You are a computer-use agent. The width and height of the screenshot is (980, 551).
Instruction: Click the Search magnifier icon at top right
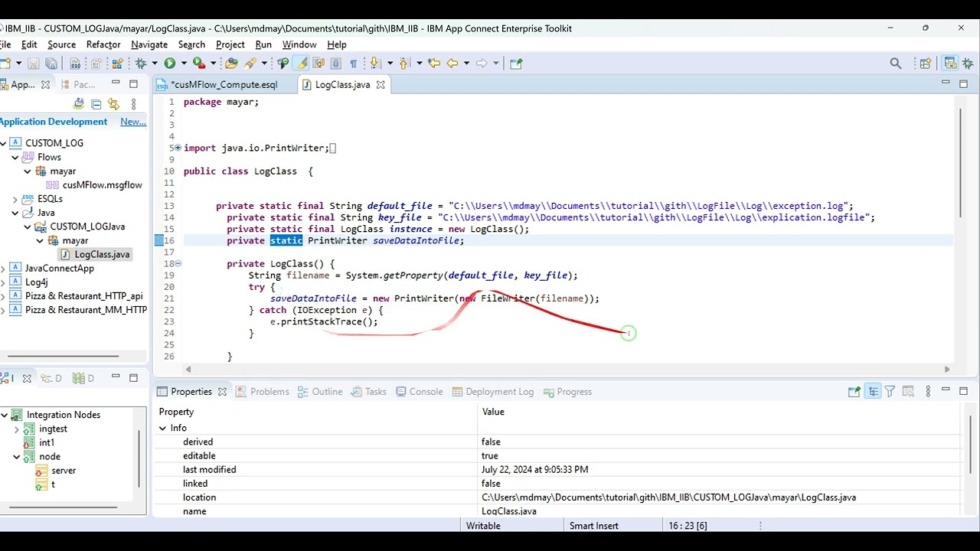(896, 64)
